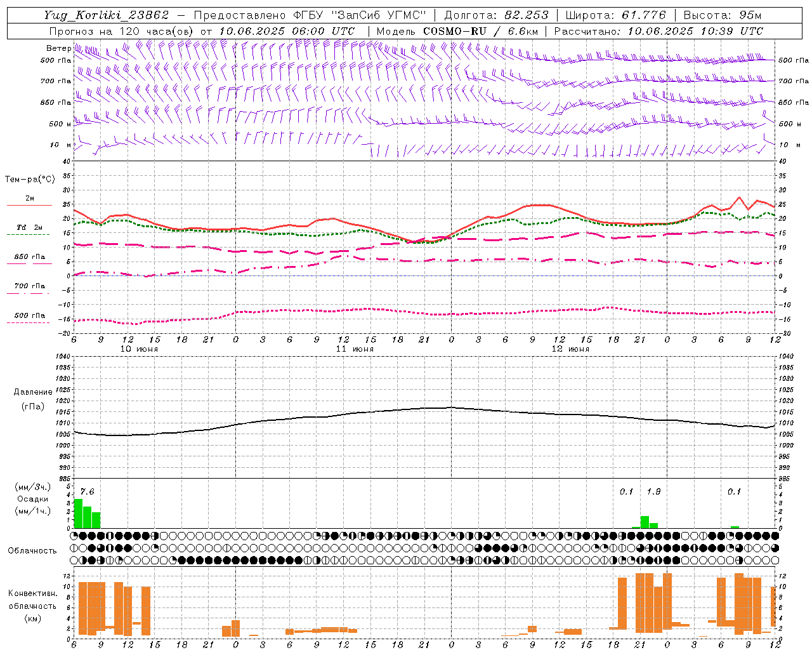Image resolution: width=812 pixels, height=650 pixels.
Task: Click the 12 июня date label
Action: tap(570, 349)
